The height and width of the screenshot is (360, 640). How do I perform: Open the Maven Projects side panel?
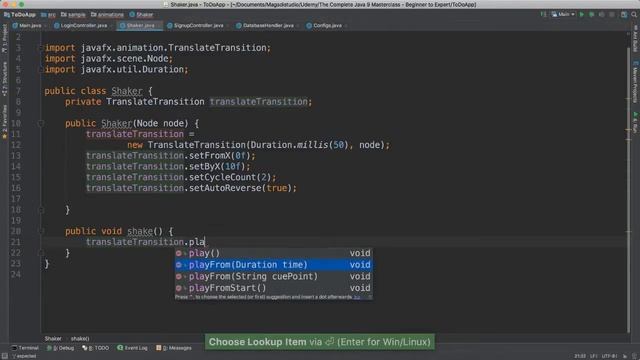coord(635,82)
